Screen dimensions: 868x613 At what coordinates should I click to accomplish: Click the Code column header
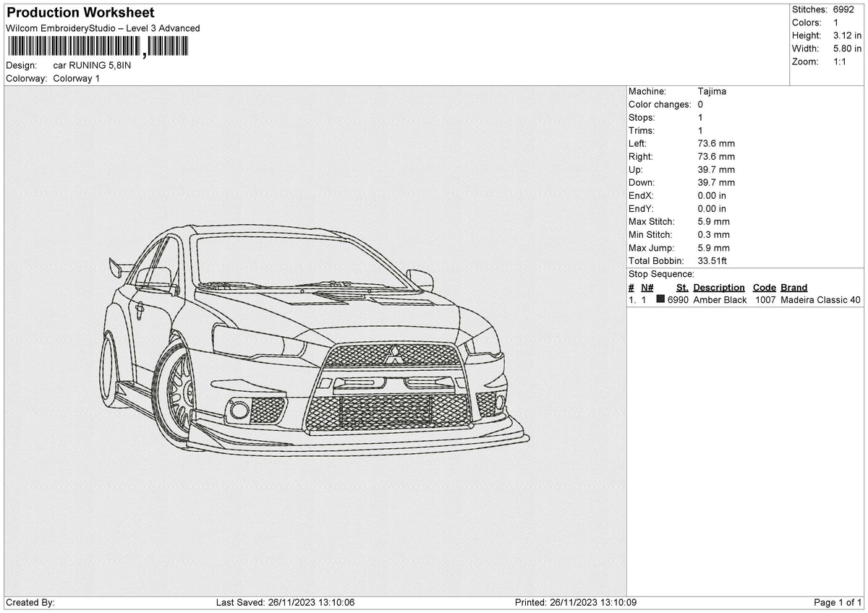coord(764,287)
